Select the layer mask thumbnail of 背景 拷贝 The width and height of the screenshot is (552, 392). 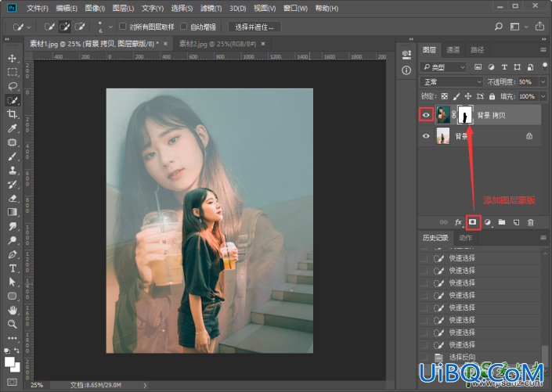[x=465, y=115]
